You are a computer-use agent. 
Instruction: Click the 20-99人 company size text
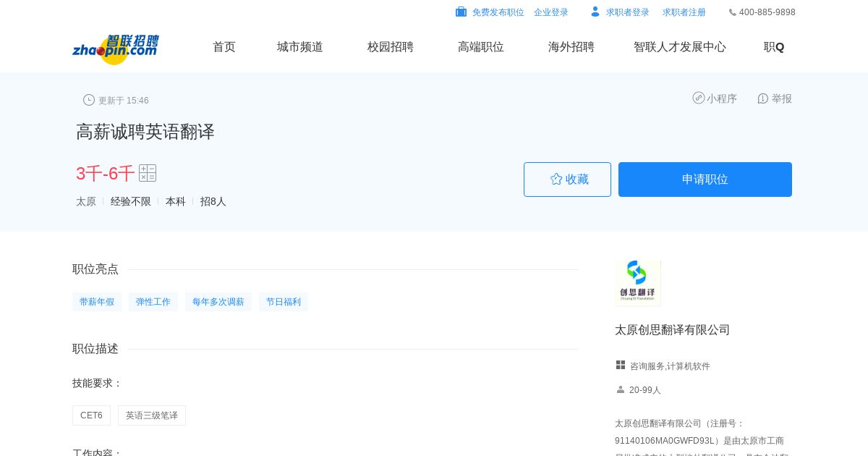[645, 390]
